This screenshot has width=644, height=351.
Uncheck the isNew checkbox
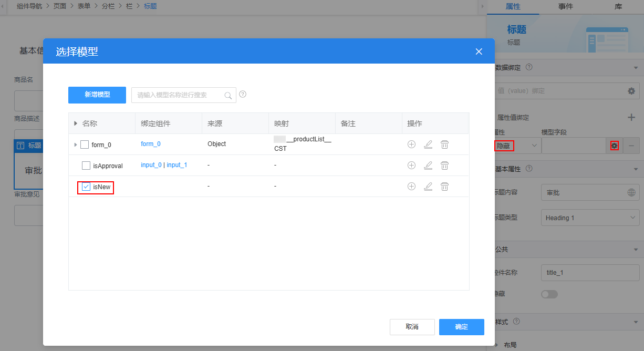click(x=86, y=187)
